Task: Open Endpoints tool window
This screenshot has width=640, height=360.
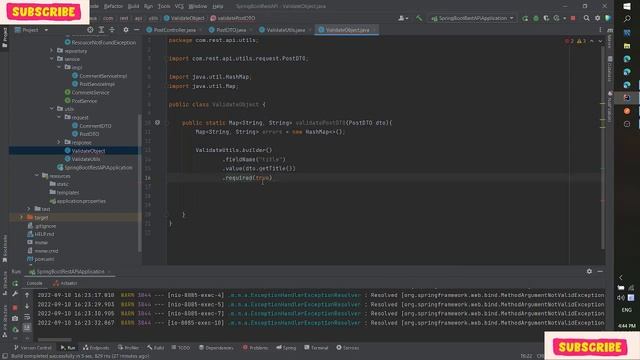Action: 96,348
